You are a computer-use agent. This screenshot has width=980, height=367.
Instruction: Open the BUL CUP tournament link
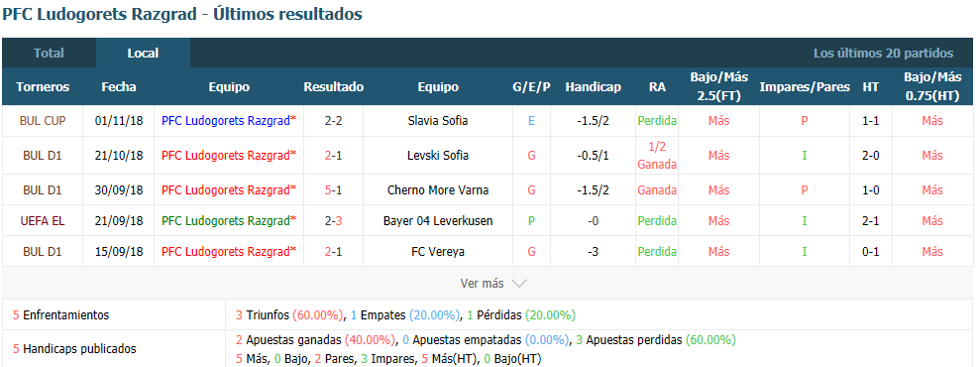[x=43, y=121]
